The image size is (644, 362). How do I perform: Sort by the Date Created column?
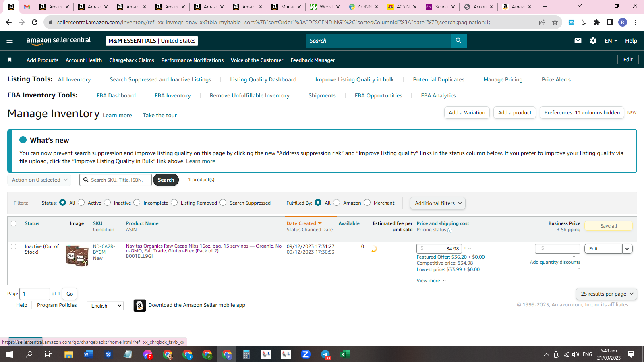304,223
